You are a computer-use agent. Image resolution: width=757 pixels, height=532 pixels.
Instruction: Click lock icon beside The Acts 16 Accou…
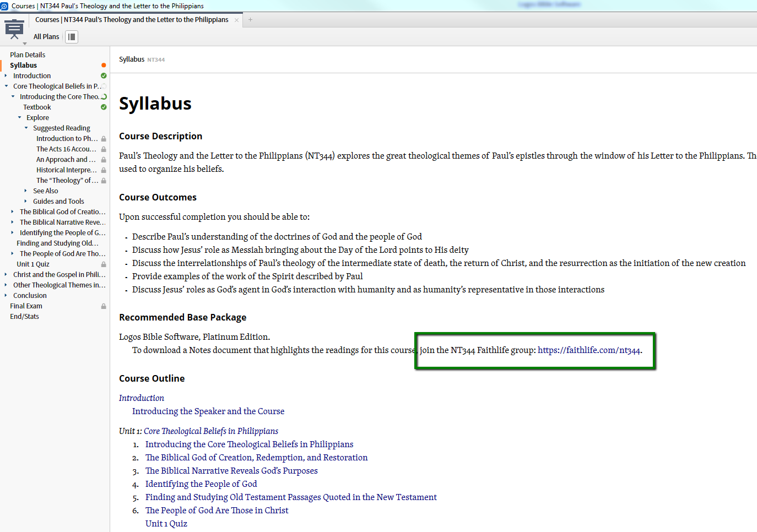coord(104,149)
